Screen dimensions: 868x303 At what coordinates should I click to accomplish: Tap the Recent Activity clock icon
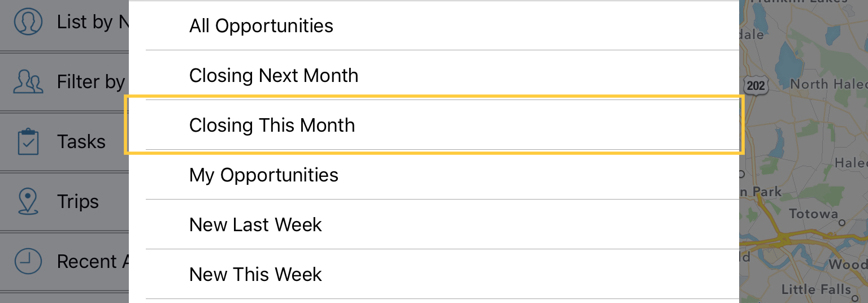click(28, 262)
